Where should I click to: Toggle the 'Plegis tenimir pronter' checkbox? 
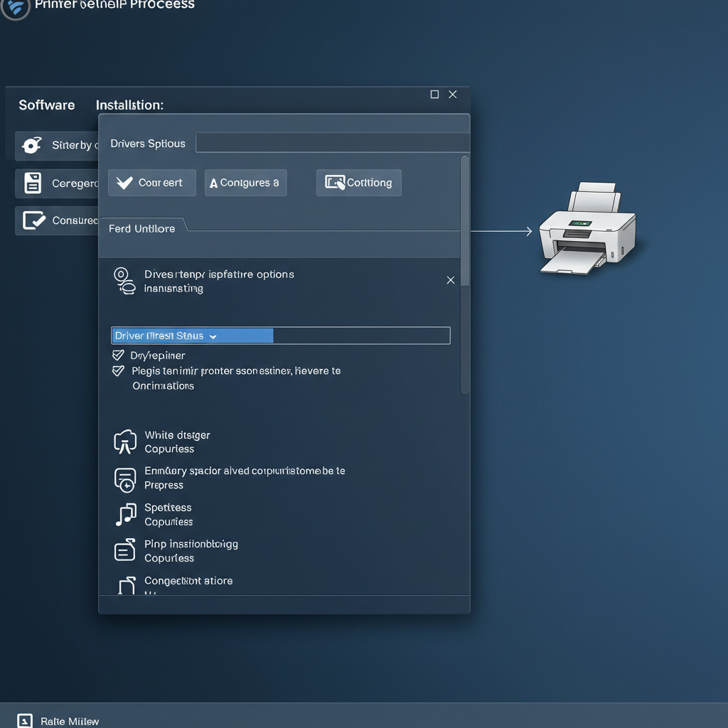[119, 370]
